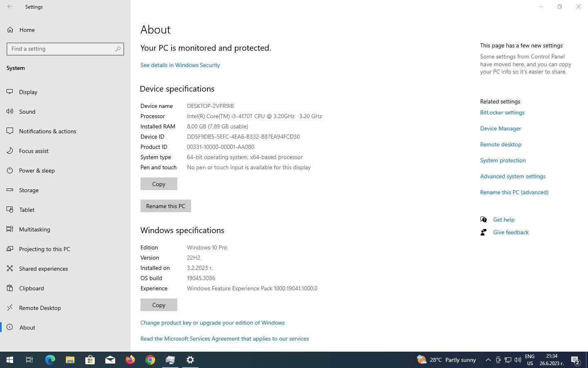Open the notification action center
This screenshot has height=368, width=588.
click(x=576, y=360)
